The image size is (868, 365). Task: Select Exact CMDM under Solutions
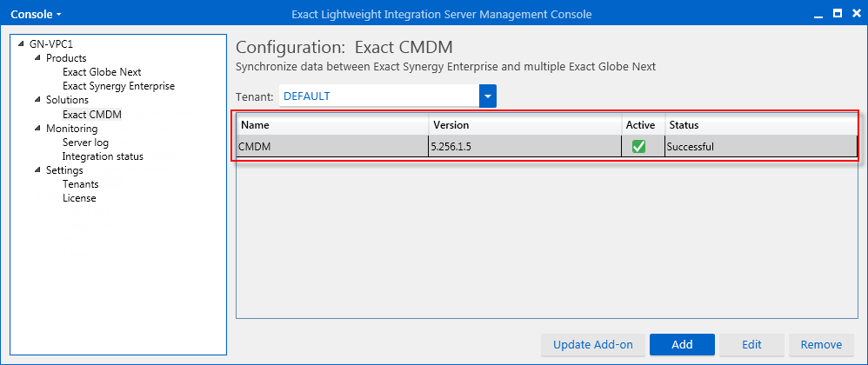point(92,115)
